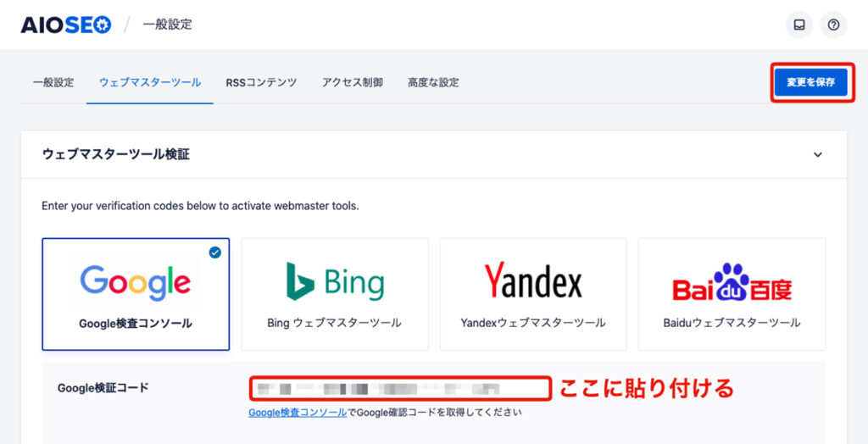868x444 pixels.
Task: Click the 'Enter your verification codes' description text
Action: pyautogui.click(x=200, y=207)
